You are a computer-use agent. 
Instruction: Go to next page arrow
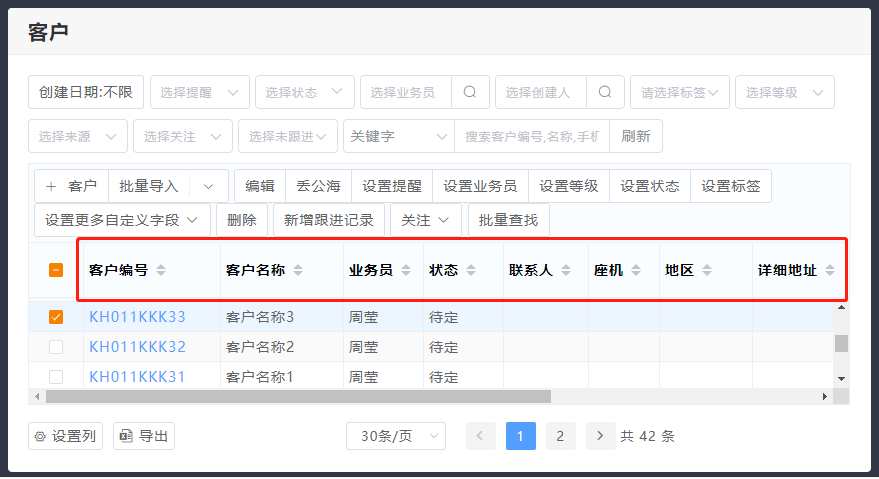click(x=600, y=436)
